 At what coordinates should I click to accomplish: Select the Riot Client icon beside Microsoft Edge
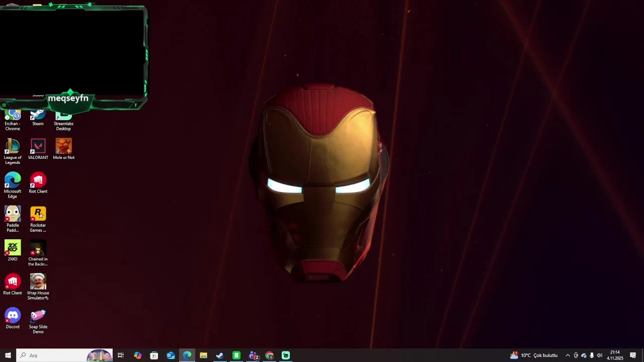point(38,183)
